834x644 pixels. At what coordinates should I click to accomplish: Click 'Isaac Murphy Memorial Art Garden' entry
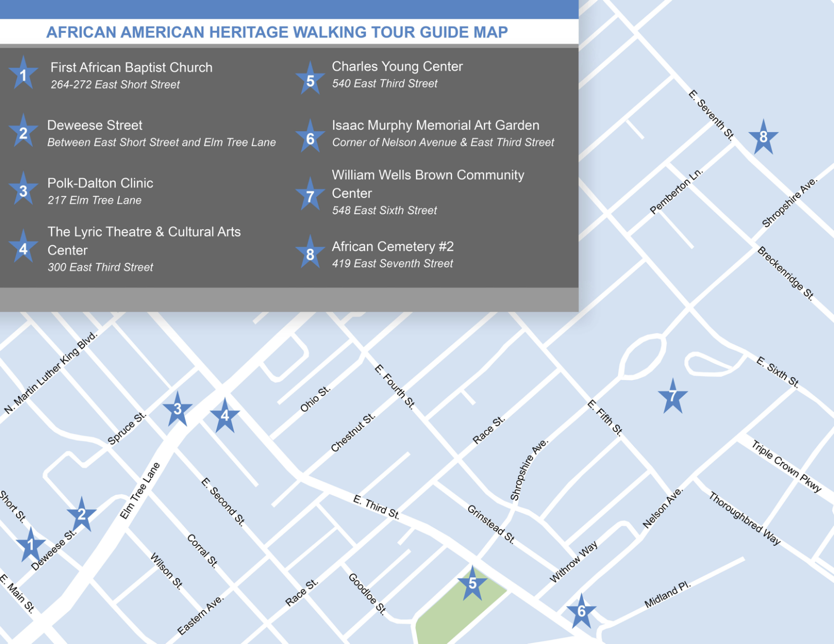point(436,126)
